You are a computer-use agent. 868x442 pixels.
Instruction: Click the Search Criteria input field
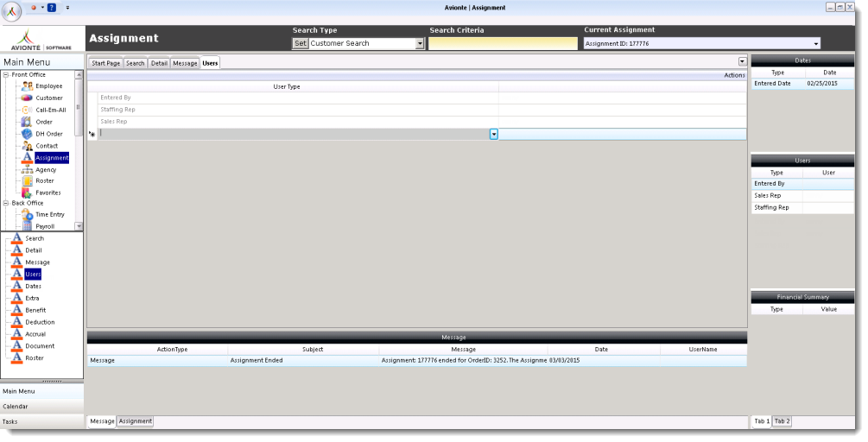pos(503,44)
